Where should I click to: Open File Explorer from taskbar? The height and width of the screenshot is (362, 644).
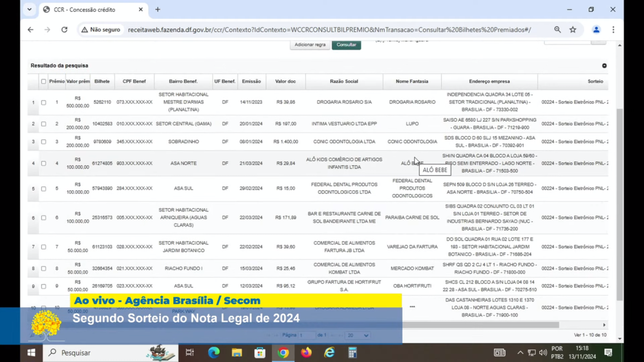237,352
